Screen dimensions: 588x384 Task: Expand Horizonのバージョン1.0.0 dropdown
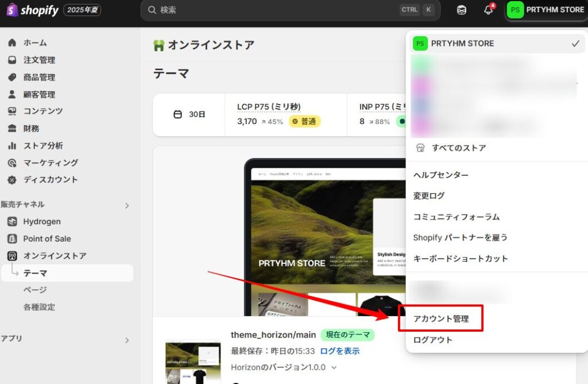click(284, 367)
